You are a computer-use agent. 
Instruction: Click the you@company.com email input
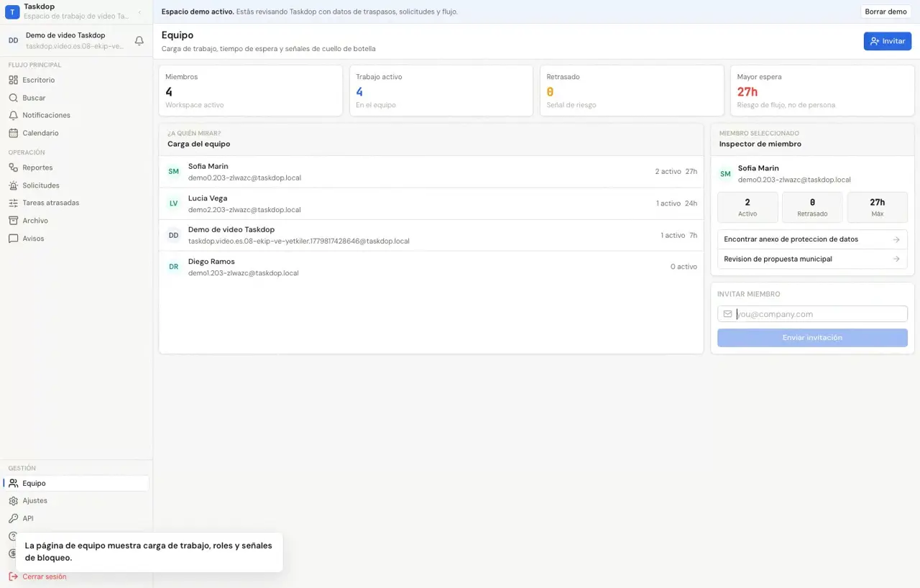812,314
